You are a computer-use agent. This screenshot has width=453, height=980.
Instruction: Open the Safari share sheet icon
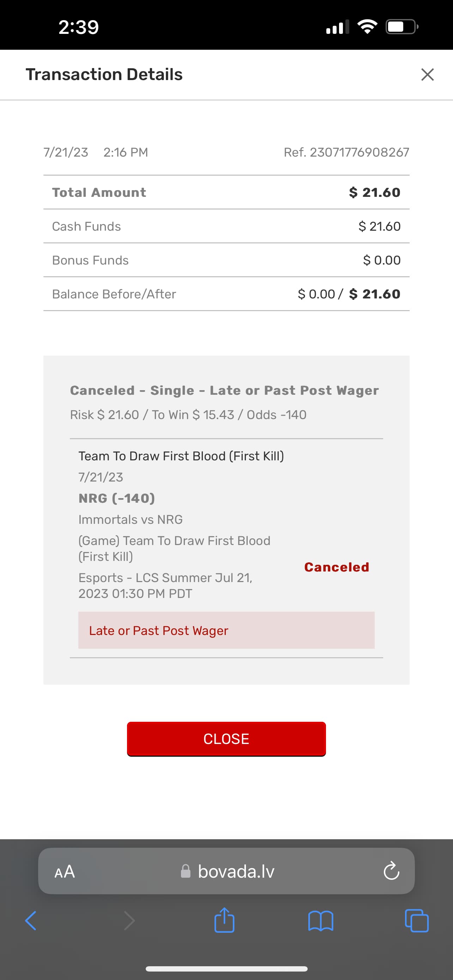click(224, 920)
